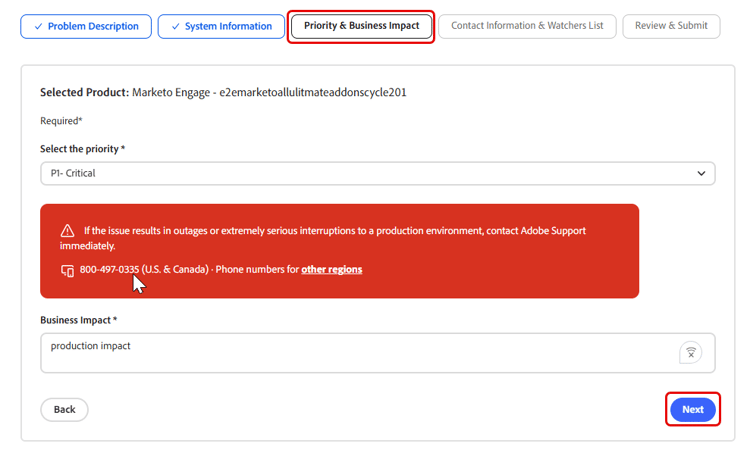
Task: Select the Priority & Business Impact tab
Action: [361, 26]
